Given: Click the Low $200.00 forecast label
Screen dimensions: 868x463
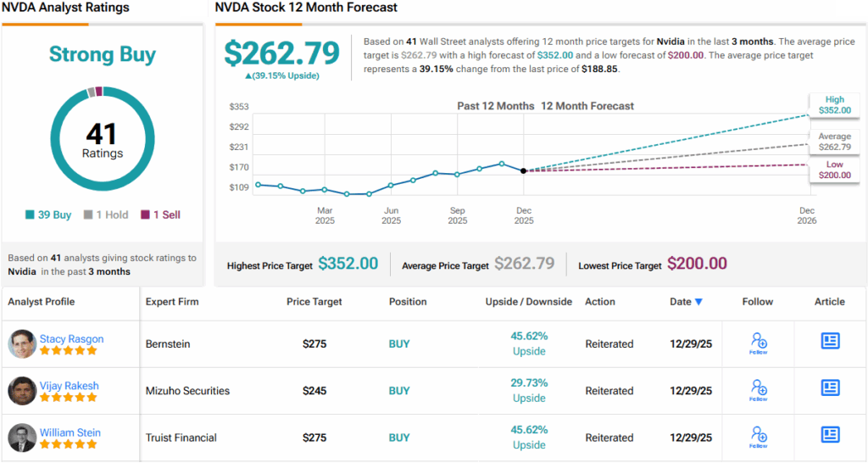Looking at the screenshot, I should (834, 170).
